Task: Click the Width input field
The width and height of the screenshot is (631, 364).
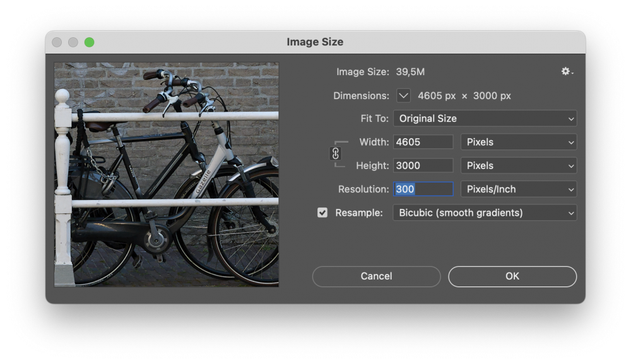Action: pos(423,142)
